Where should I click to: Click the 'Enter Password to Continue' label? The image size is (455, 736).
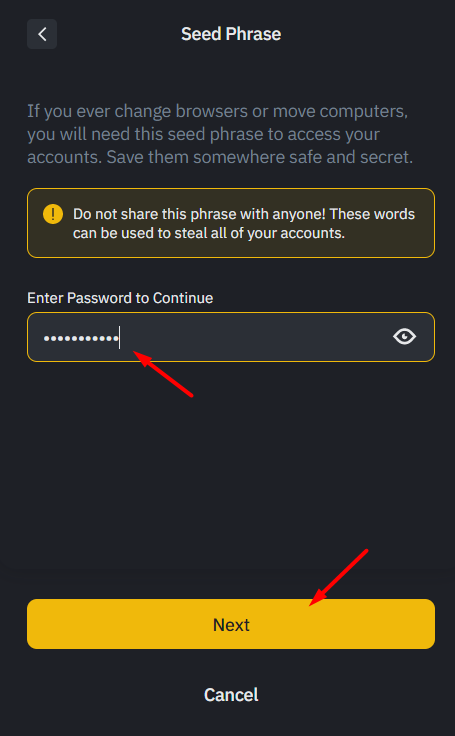point(120,298)
